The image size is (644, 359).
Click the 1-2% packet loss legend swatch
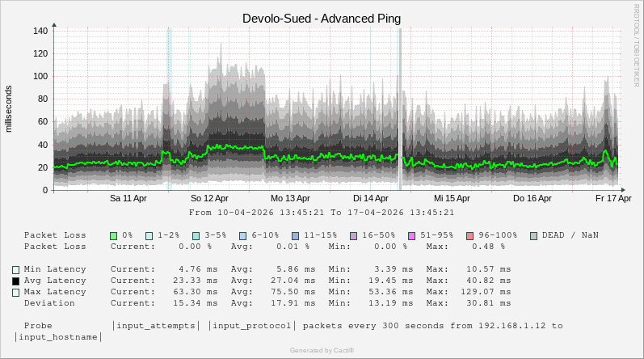pos(149,235)
